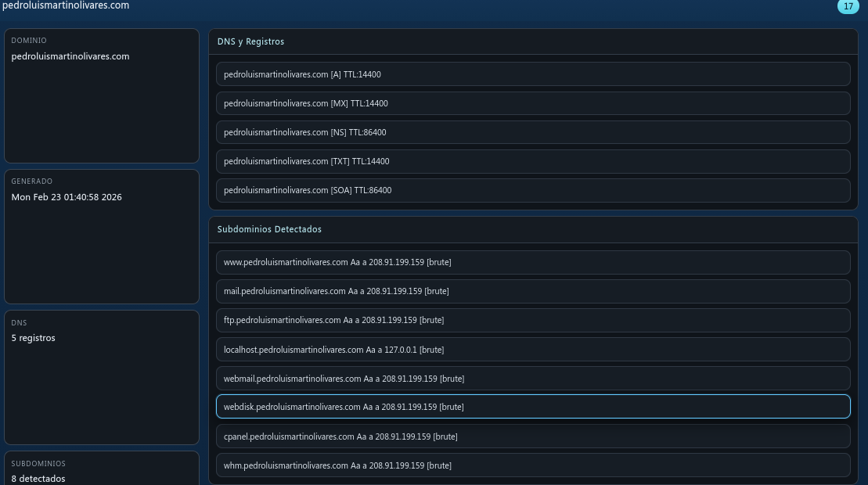Open the DNS card showing 5 registros
868x485 pixels.
pos(102,377)
